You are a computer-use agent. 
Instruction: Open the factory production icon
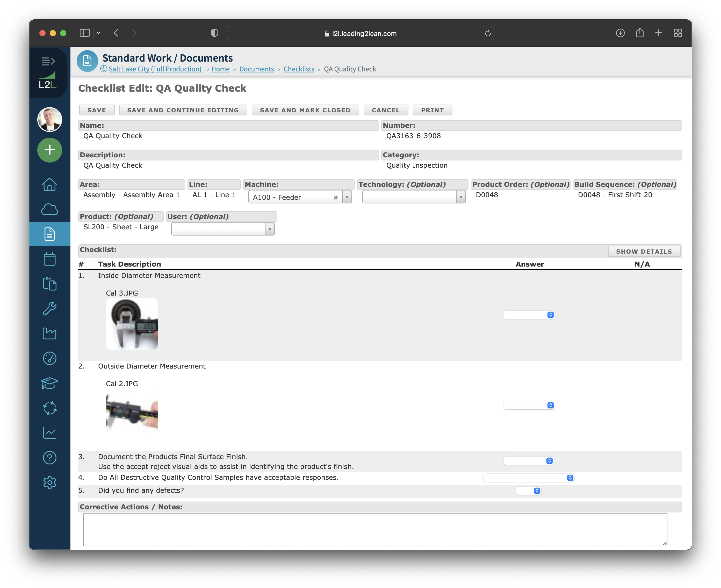coord(49,334)
